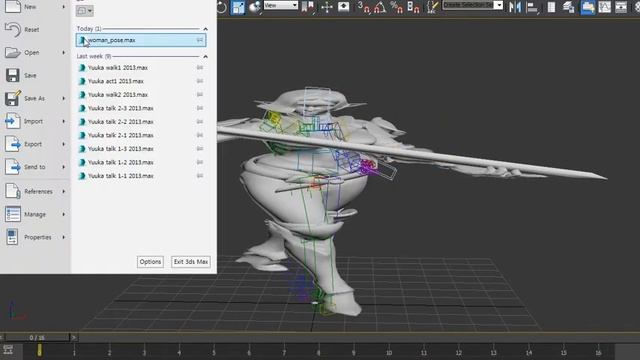The image size is (640, 360).
Task: Click the Save floppy disk icon
Action: [13, 75]
